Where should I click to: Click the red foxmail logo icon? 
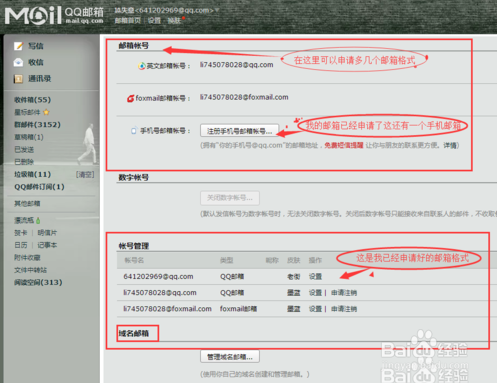tap(130, 99)
